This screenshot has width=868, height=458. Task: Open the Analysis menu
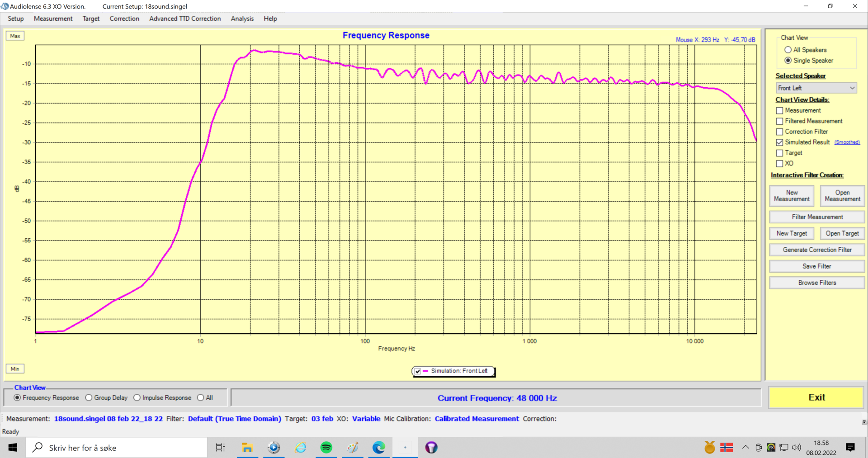pyautogui.click(x=242, y=19)
